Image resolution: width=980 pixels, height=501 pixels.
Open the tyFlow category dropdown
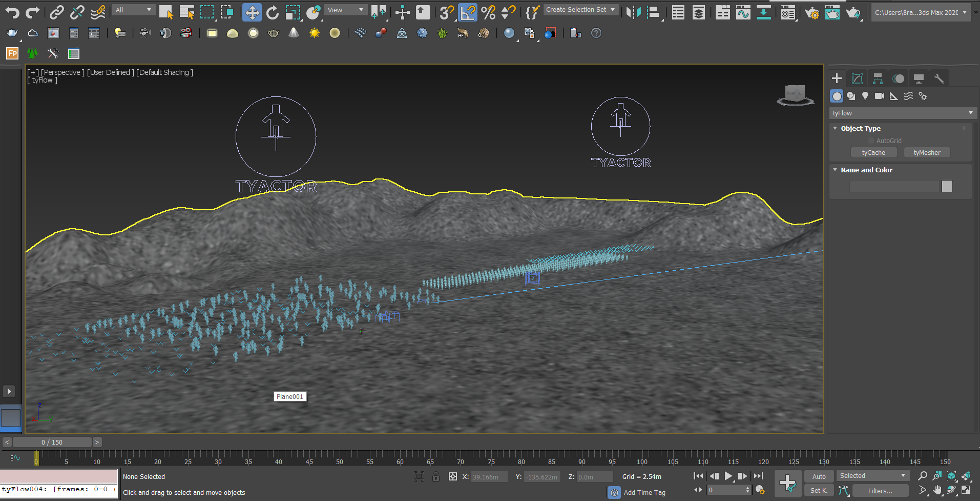[903, 113]
